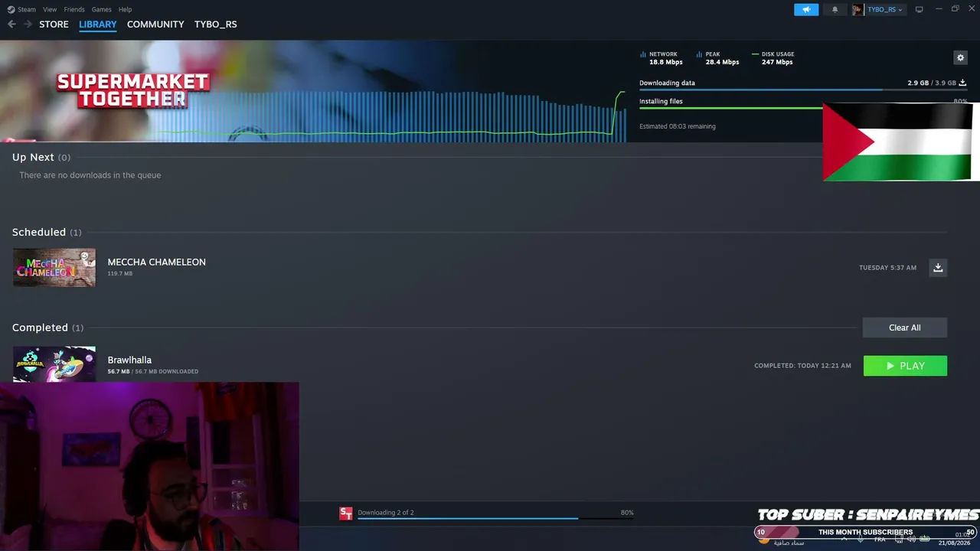The width and height of the screenshot is (980, 551).
Task: Click the NETWORK 18.8 Mbps stat
Action: coord(661,58)
